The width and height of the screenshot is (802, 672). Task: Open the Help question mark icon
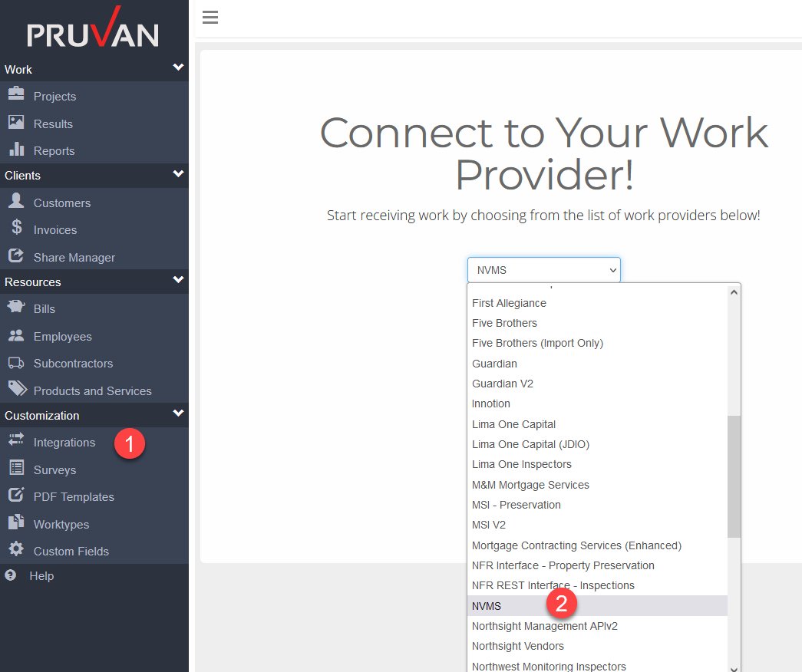pos(18,575)
